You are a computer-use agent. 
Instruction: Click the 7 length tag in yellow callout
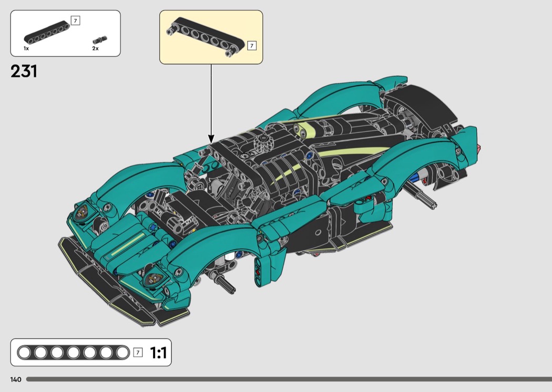click(x=251, y=46)
